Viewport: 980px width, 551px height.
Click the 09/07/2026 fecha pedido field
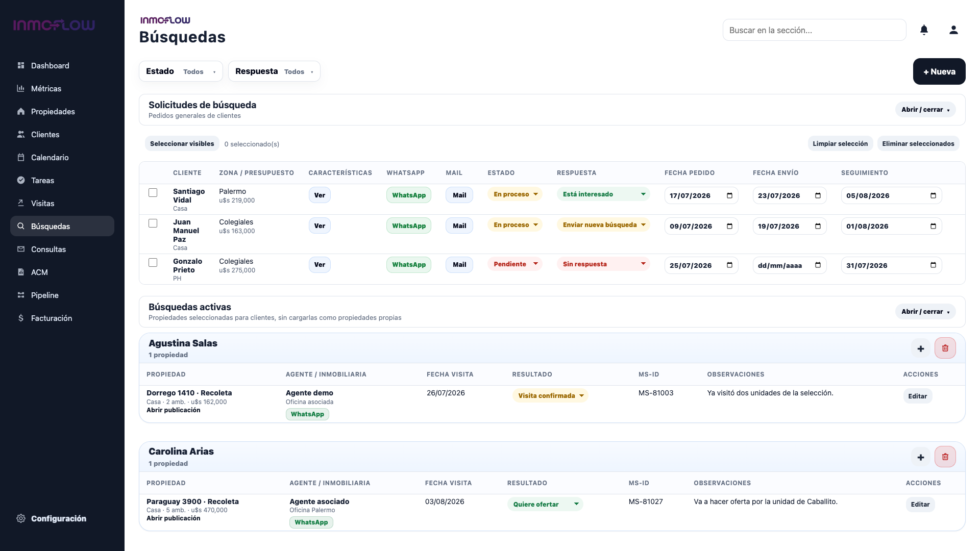pos(701,226)
